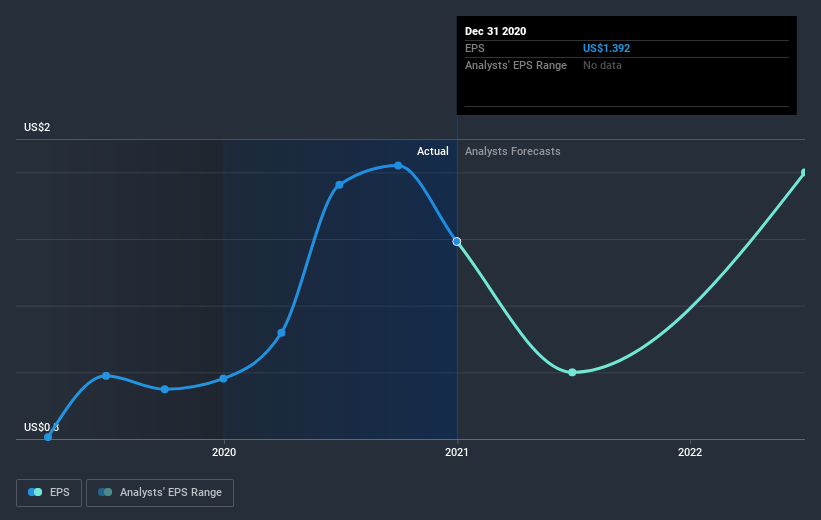Select the Dec 31 2020 EPS data point
821x520 pixels.
(457, 241)
